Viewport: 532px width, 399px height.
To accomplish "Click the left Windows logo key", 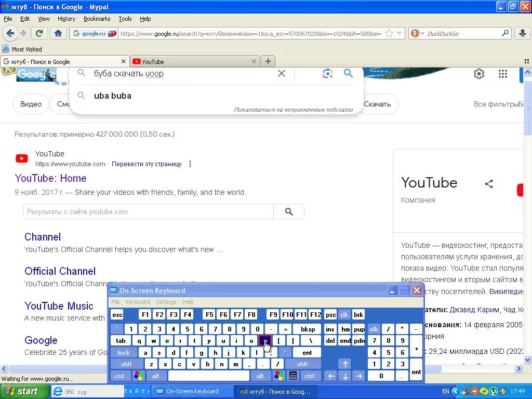I will (x=138, y=376).
